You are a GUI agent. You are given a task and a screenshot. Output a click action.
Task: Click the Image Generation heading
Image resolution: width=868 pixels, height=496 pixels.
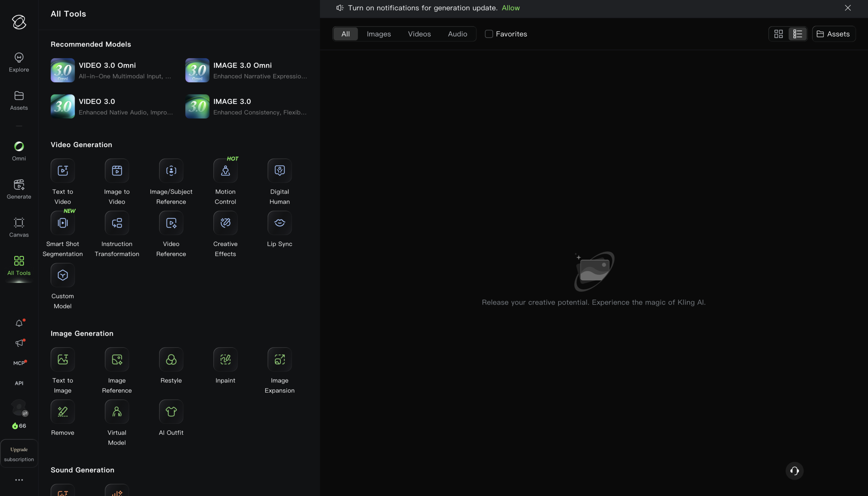[x=82, y=333]
